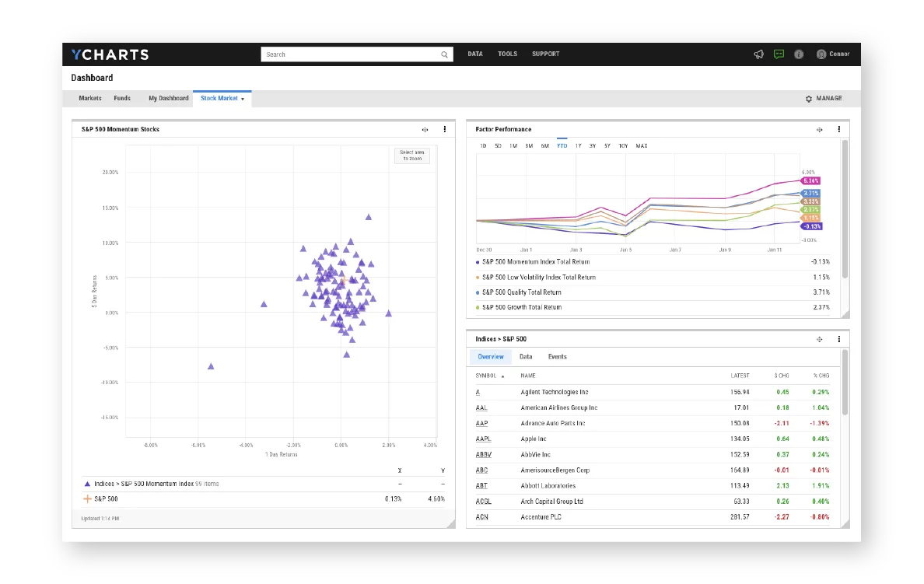Open the three-dot menu on S&P 500 Momentum Stocks
Image resolution: width=924 pixels, height=584 pixels.
click(x=444, y=129)
